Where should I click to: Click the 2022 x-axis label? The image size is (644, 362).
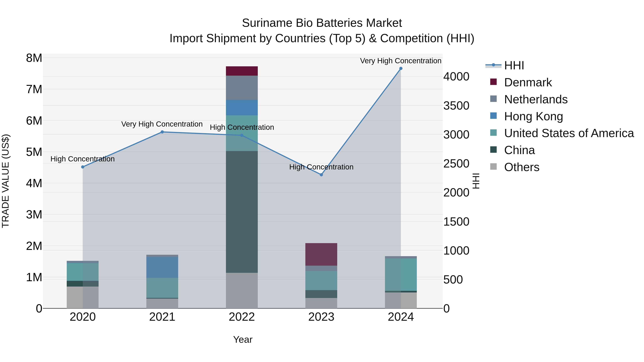242,317
